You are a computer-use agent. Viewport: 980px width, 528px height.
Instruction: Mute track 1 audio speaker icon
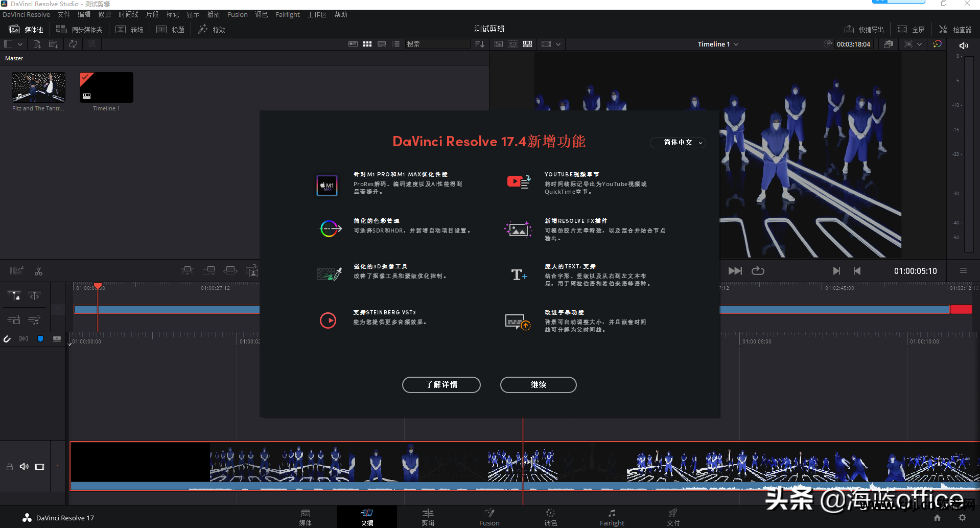pos(24,467)
